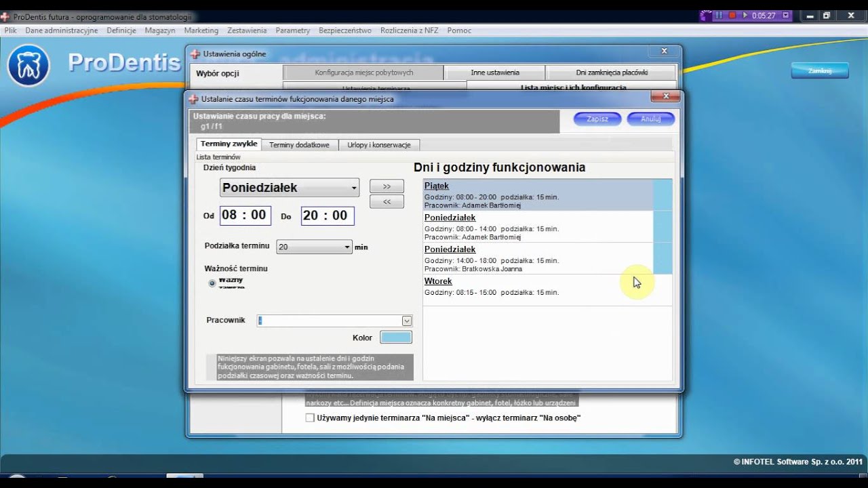Click the Do end time field 20:00
The width and height of the screenshot is (868, 488).
tap(328, 216)
